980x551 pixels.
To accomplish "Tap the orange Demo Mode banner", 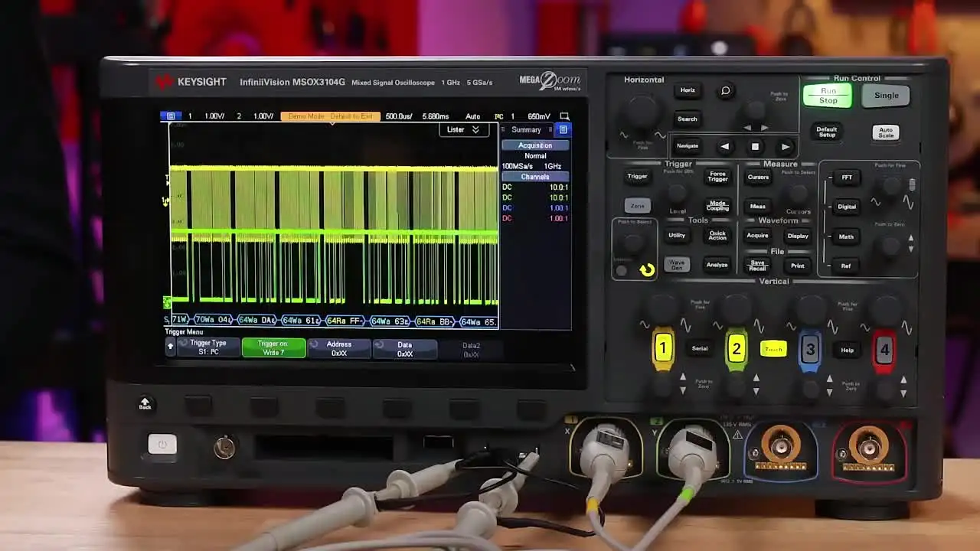I will pyautogui.click(x=331, y=116).
